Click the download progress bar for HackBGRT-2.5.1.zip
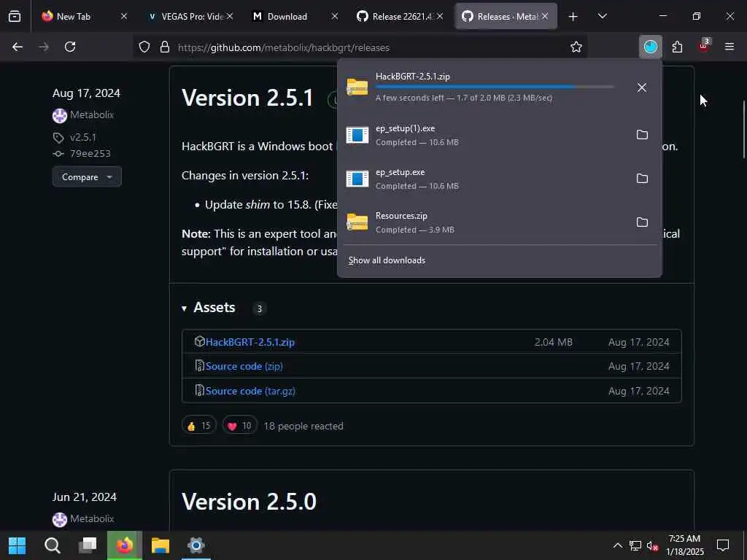747x560 pixels. (x=495, y=87)
